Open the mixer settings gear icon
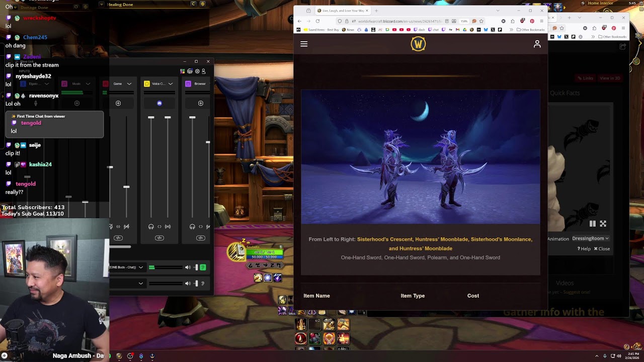This screenshot has width=644, height=362. point(197,71)
